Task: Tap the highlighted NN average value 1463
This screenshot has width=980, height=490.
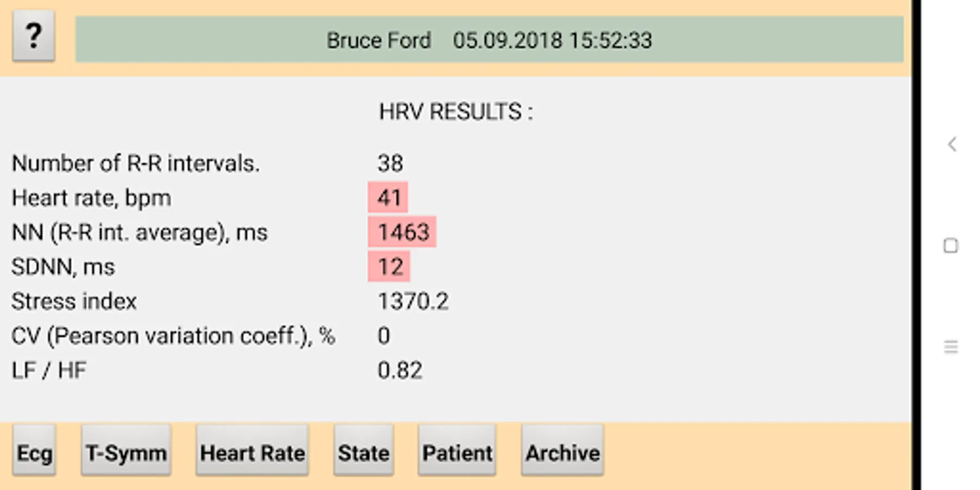Action: click(x=403, y=232)
